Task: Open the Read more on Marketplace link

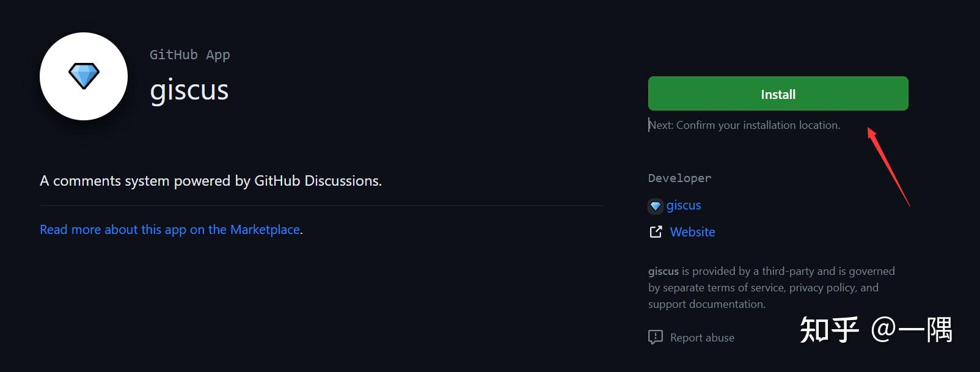Action: [x=170, y=230]
